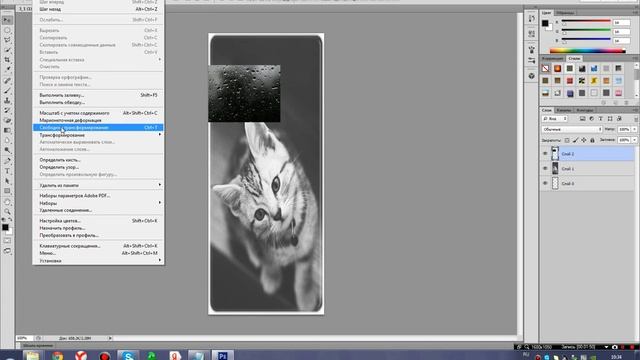Screen dimensions: 640x360
Task: Open the blend mode dropdown Обычные
Action: 572,129
